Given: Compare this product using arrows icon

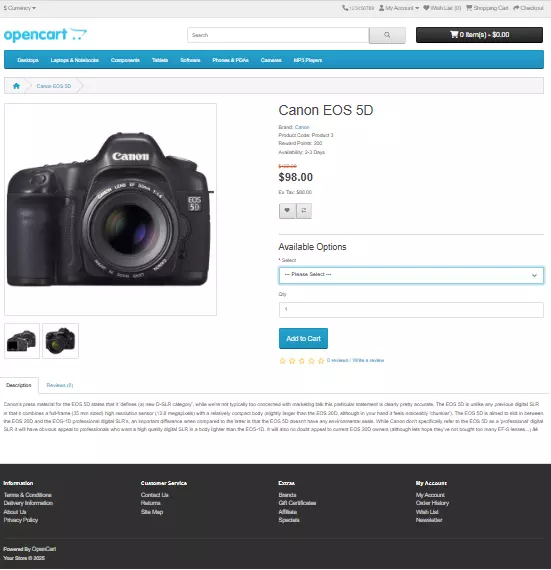Looking at the screenshot, I should pos(304,211).
